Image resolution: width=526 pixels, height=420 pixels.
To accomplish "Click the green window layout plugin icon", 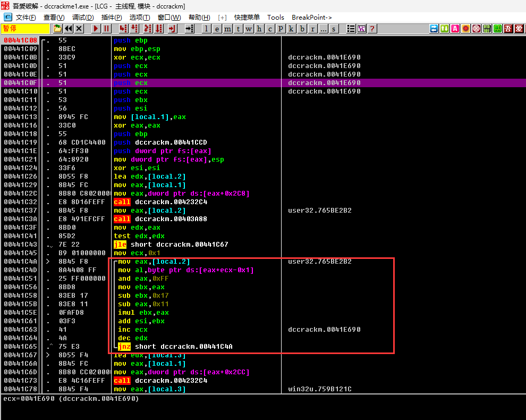I will pos(498,29).
